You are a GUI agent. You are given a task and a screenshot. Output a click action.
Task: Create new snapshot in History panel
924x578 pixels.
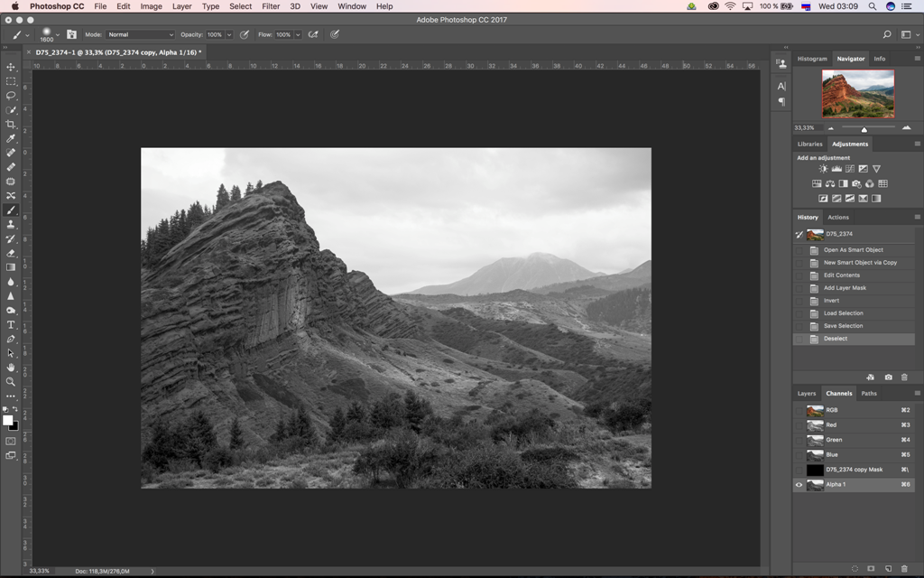tap(888, 377)
